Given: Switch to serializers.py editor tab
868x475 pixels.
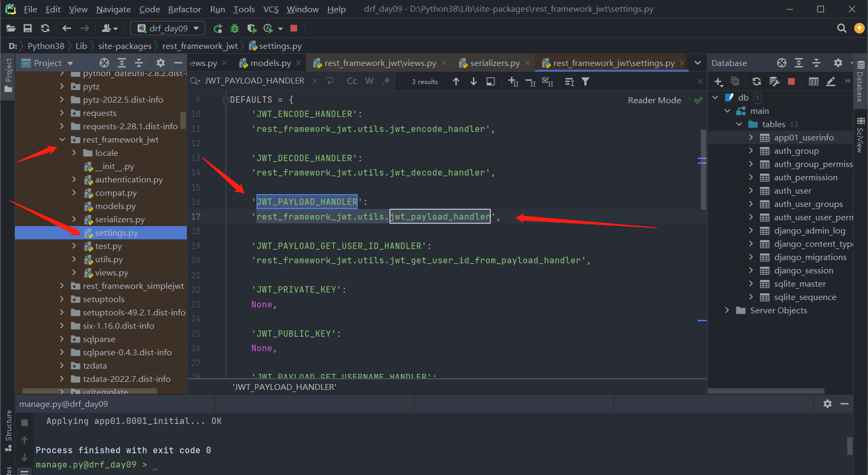Looking at the screenshot, I should click(x=495, y=63).
